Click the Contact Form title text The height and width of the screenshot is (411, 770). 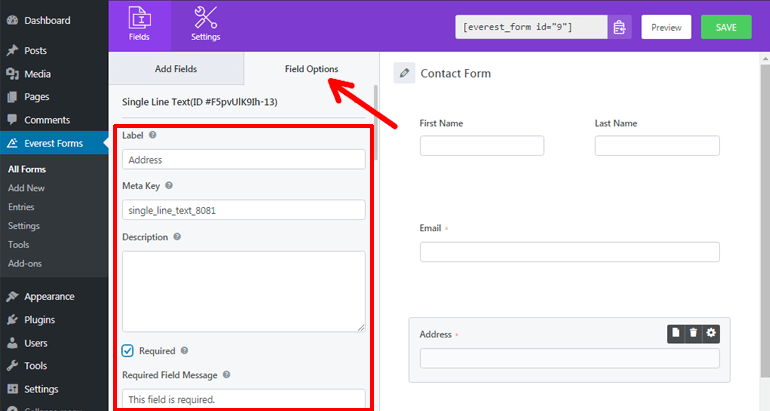pos(456,73)
